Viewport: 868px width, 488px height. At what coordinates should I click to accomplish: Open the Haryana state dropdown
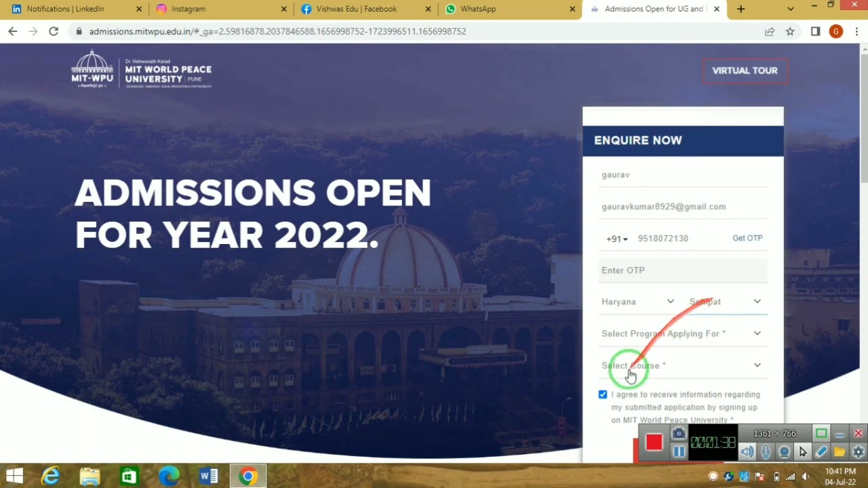(638, 302)
